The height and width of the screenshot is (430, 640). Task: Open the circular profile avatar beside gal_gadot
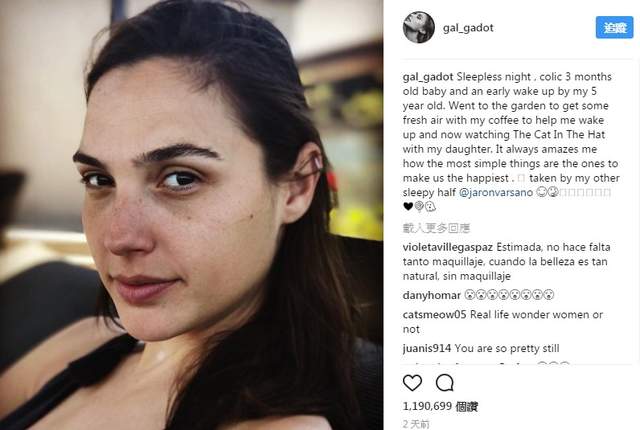418,27
